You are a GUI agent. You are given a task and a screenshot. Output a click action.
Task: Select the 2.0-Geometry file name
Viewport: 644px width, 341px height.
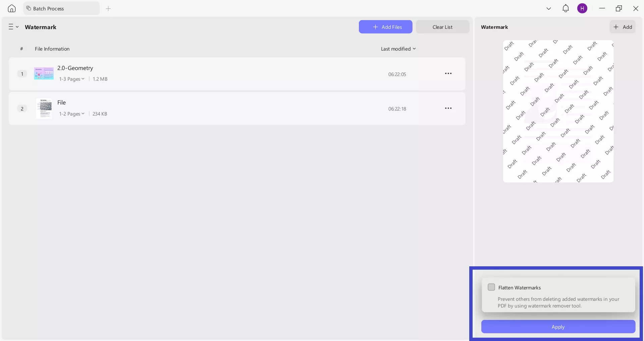[x=75, y=68]
